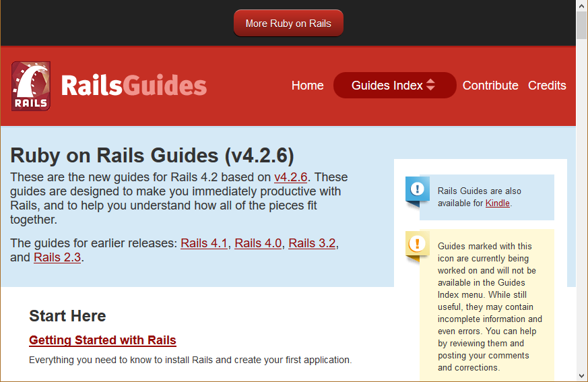This screenshot has width=588, height=382.
Task: Click the vertical scrollbar thumb
Action: [x=582, y=25]
